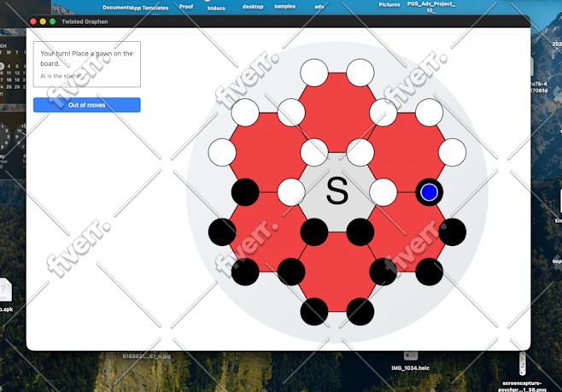
Task: Click black pawn at bottom-left of lower-left red hexagon
Action: [x=245, y=272]
